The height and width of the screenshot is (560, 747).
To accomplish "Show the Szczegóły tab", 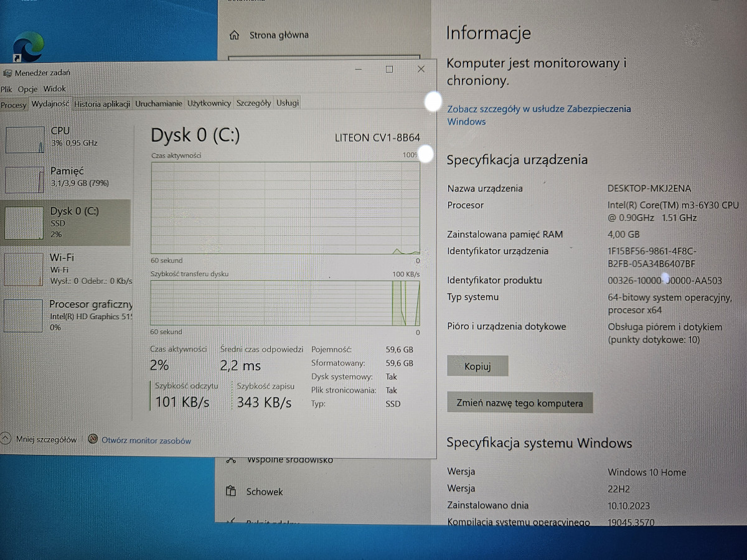I will coord(253,103).
